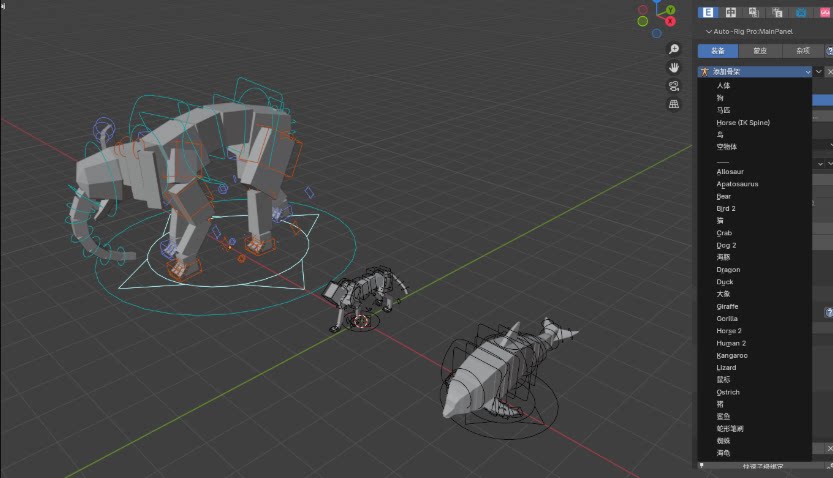The width and height of the screenshot is (833, 478).
Task: Choose Duck from the list
Action: [725, 281]
